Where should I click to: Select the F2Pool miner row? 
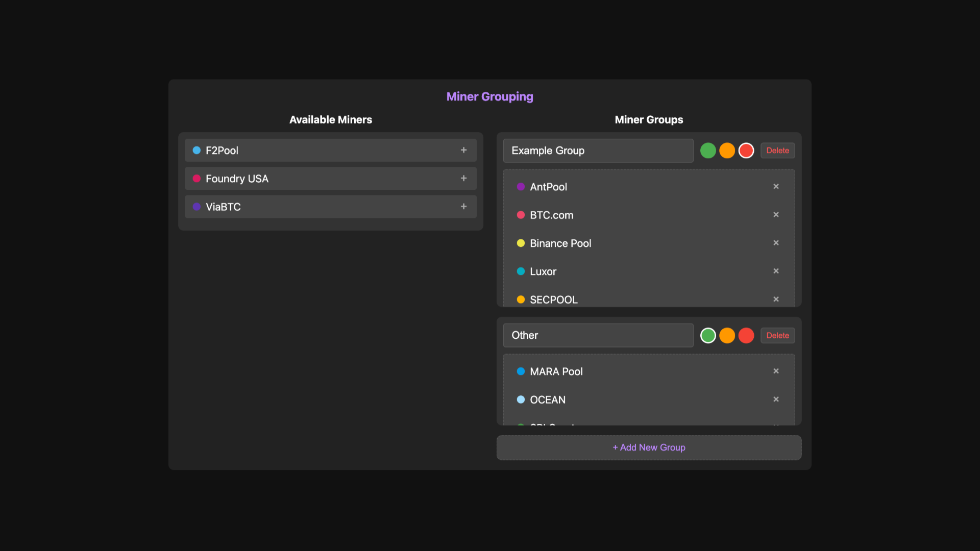point(331,151)
